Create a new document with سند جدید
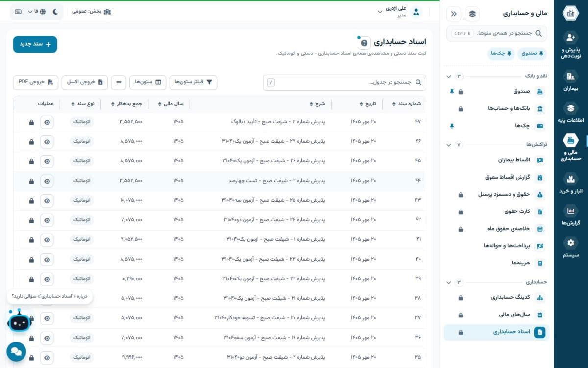Screen dimensions: 588x368 [35, 44]
